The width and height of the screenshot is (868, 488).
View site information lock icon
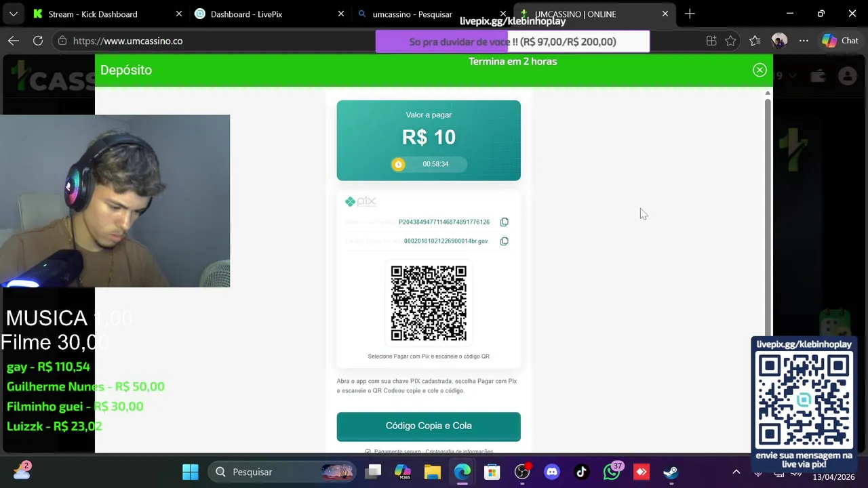pyautogui.click(x=62, y=41)
